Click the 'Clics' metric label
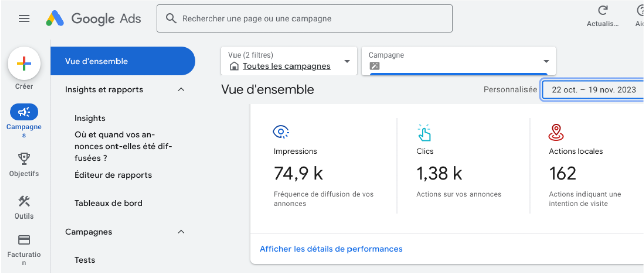 pos(425,151)
